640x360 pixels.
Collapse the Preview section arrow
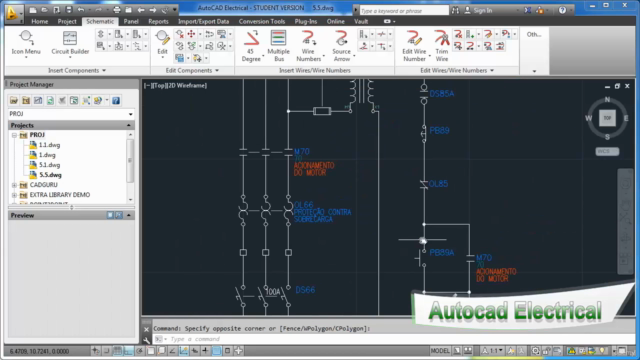129,215
